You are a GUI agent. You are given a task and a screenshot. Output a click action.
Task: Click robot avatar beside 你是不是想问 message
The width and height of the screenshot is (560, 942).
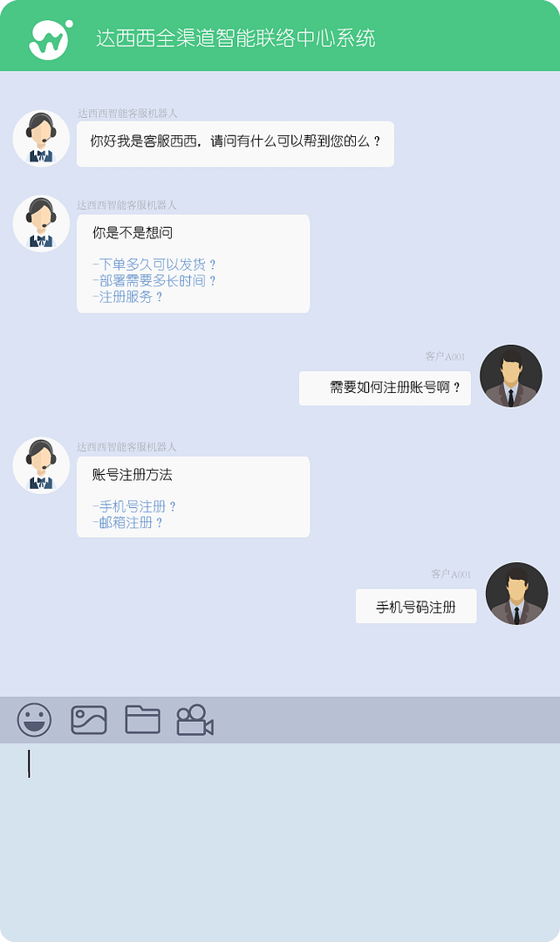[x=41, y=223]
